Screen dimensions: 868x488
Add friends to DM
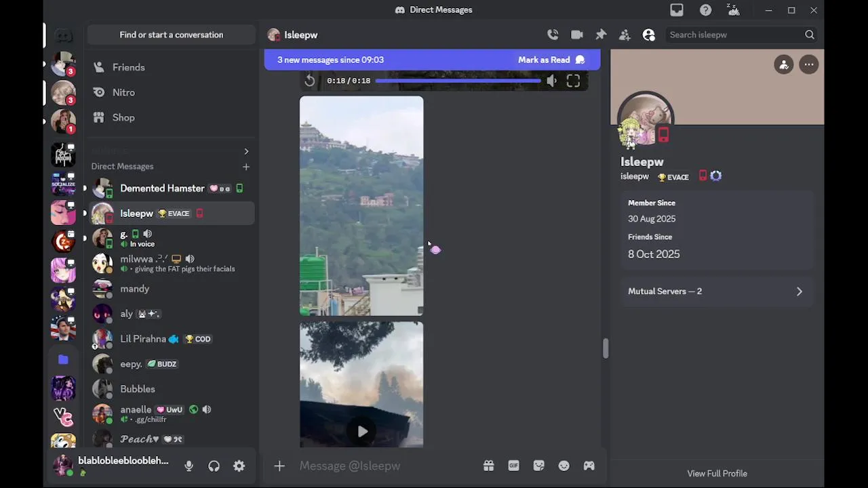[625, 35]
